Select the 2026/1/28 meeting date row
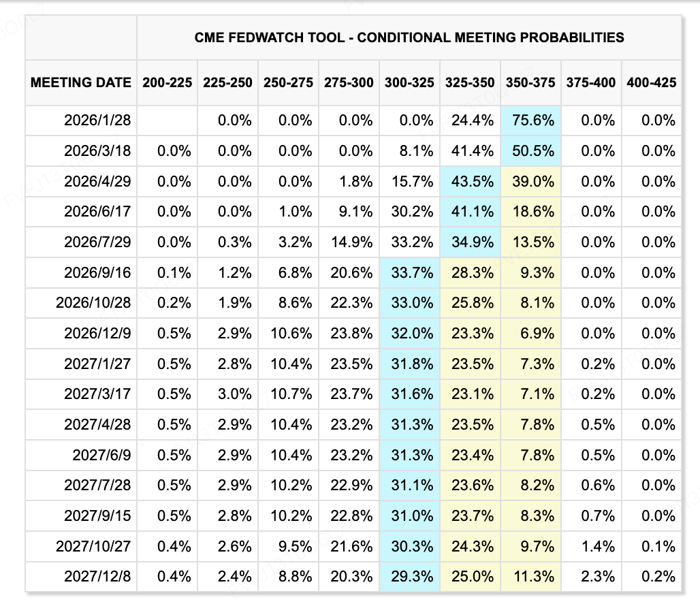 click(x=97, y=121)
